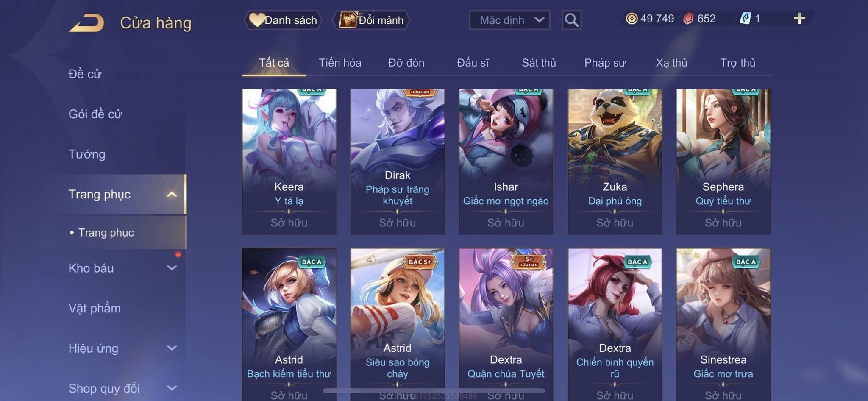Select Keera Y tá lạ skin card

tap(289, 162)
